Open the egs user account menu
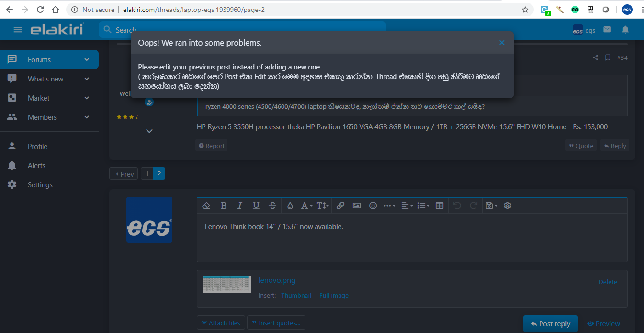The width and height of the screenshot is (644, 333). click(x=584, y=30)
